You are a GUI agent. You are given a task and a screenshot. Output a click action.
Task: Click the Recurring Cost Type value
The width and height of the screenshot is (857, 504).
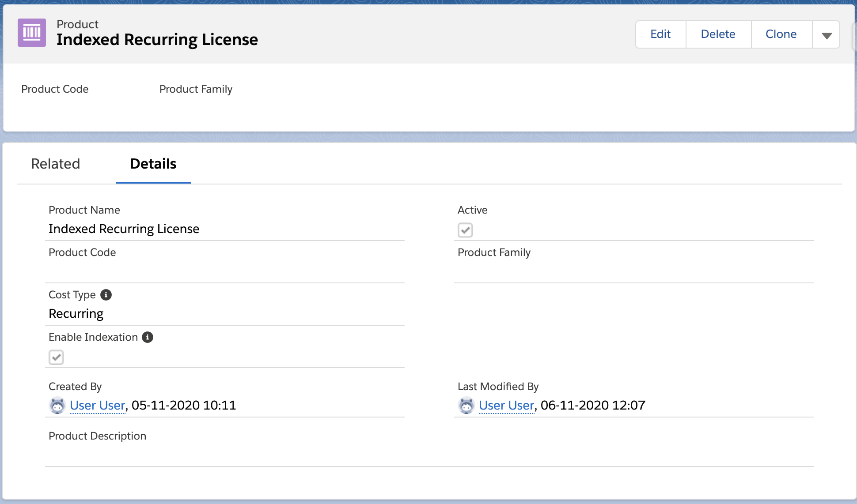pos(76,313)
